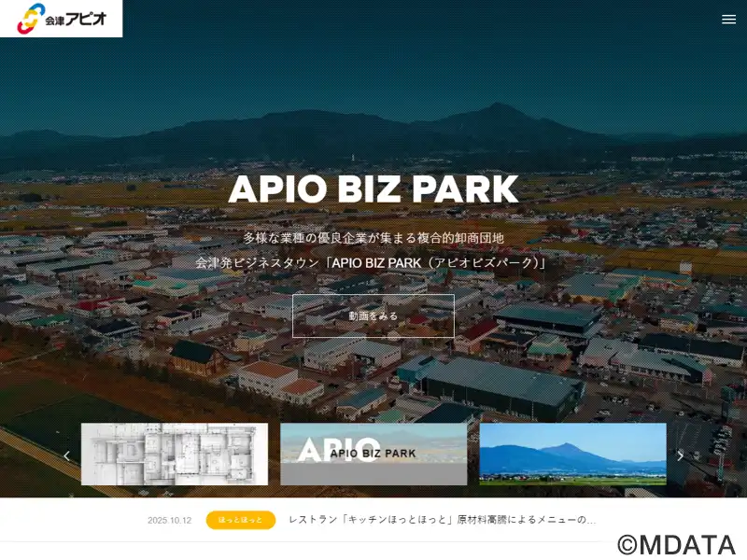Click the colorful Aizu Apio logo emblem
747x560 pixels.
[x=30, y=18]
